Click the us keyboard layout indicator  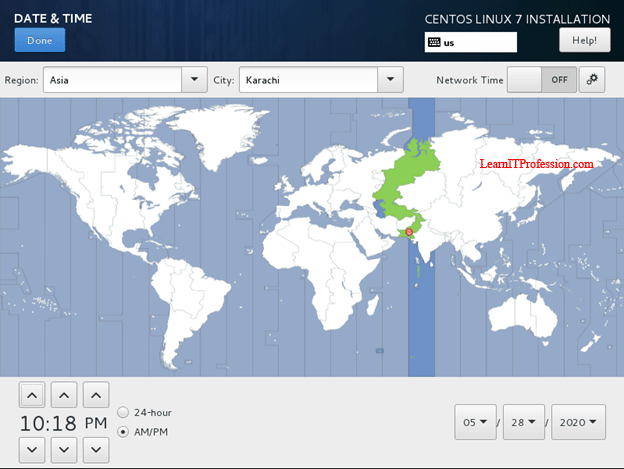pos(470,43)
